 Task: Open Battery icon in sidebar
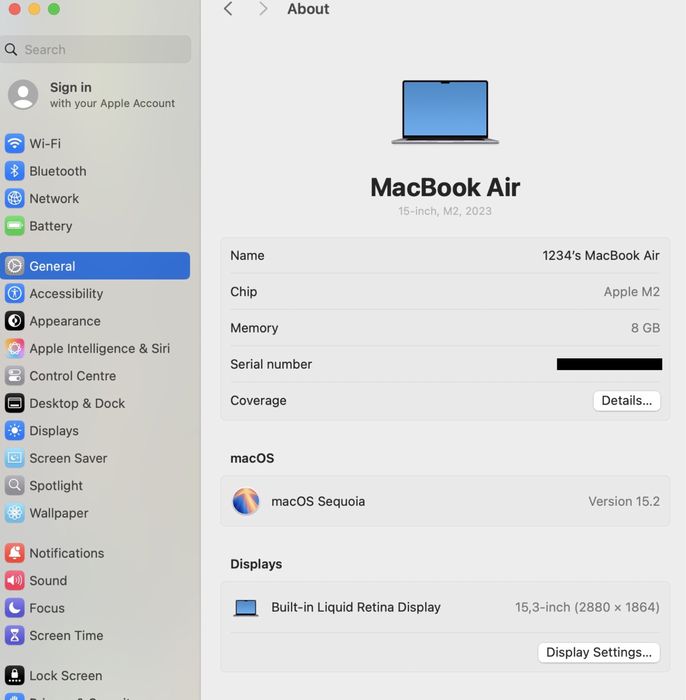14,226
